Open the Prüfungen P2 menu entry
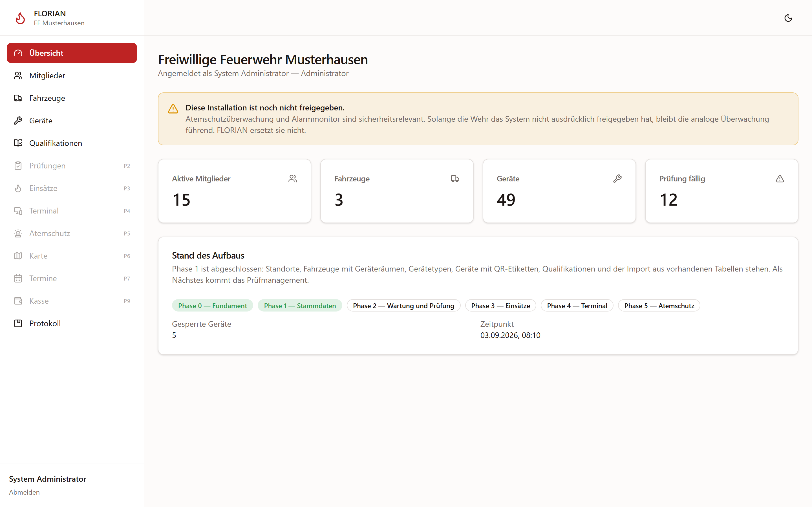Image resolution: width=812 pixels, height=507 pixels. coord(72,166)
